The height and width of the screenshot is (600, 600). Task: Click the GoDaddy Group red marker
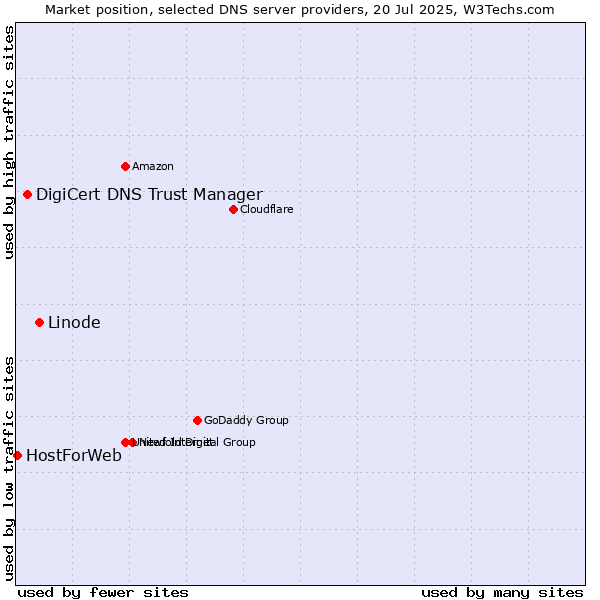(197, 421)
